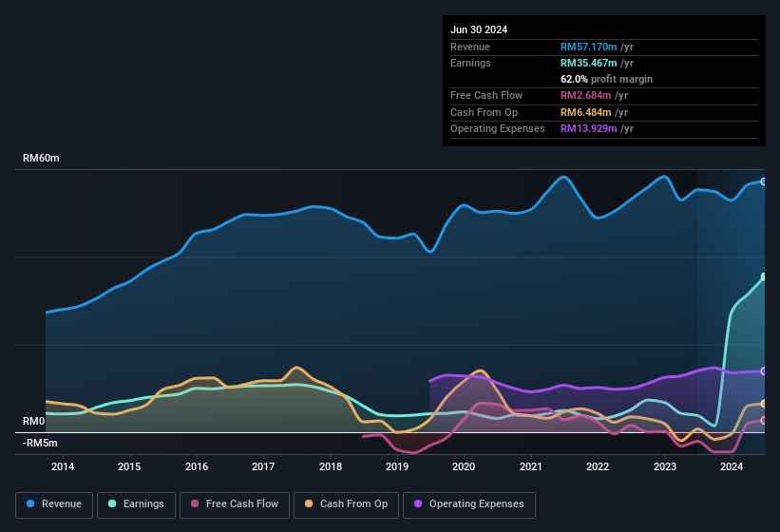Click the Earnings endpoint marker on chart
The height and width of the screenshot is (532, 780).
coord(764,277)
